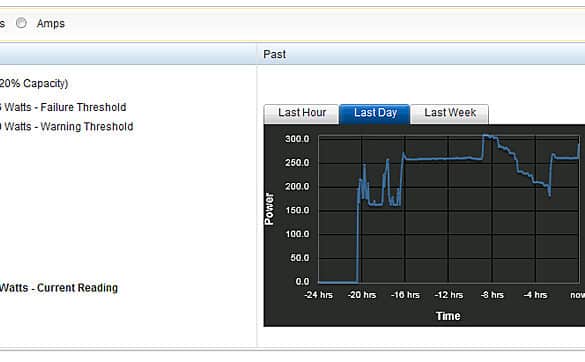Click the 300.0 power axis value
The height and width of the screenshot is (362, 585).
297,139
